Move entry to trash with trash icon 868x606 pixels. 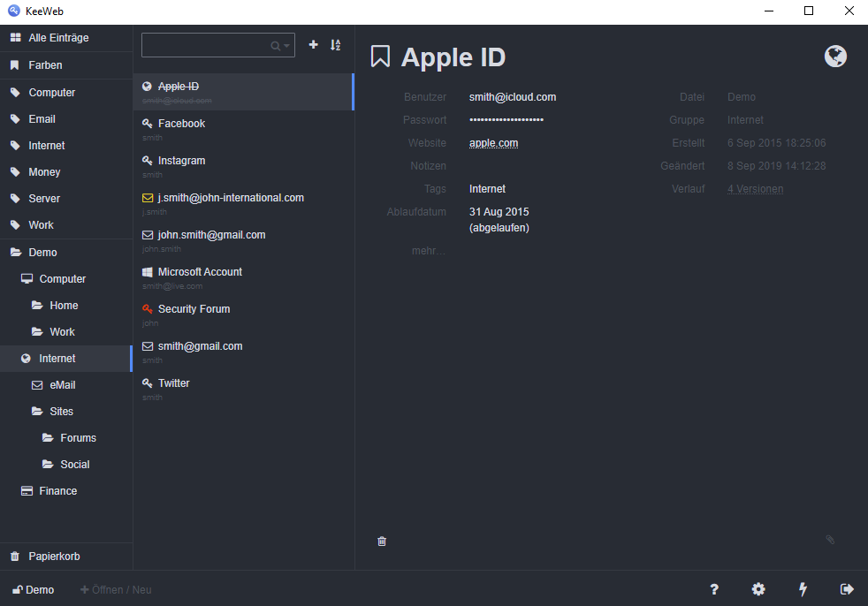click(382, 541)
